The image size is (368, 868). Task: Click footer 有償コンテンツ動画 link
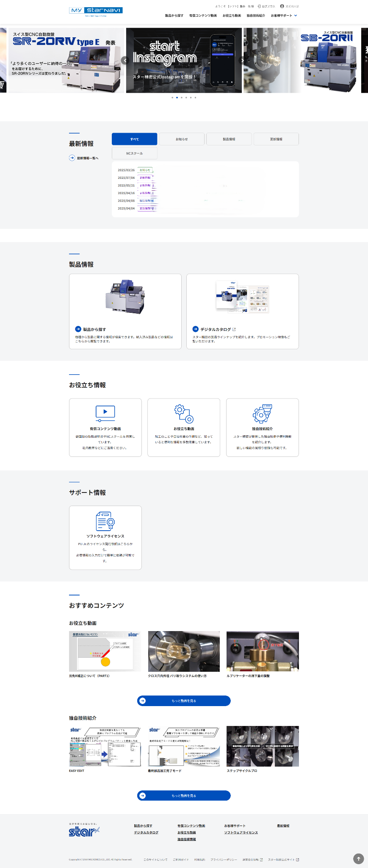[191, 826]
